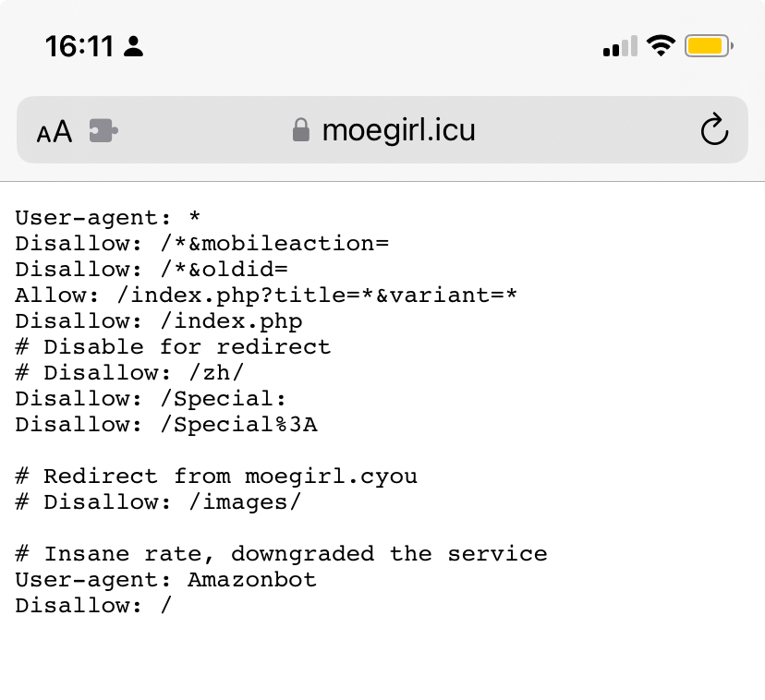Viewport: 765px width, 700px height.
Task: Select the "Disallow: /*&oldid=" line
Action: click(x=152, y=270)
